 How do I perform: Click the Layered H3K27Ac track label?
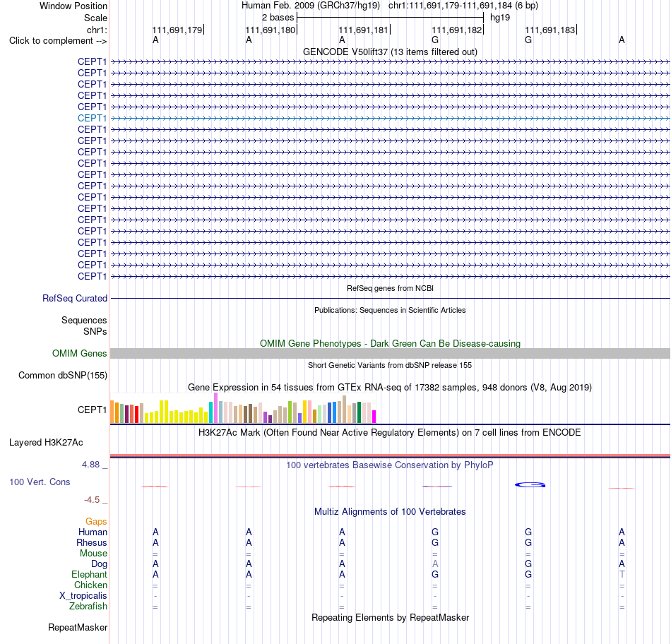46,443
